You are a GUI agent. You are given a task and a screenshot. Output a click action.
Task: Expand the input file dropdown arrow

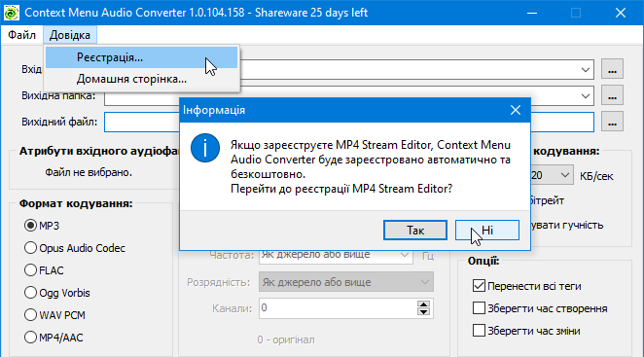(586, 69)
